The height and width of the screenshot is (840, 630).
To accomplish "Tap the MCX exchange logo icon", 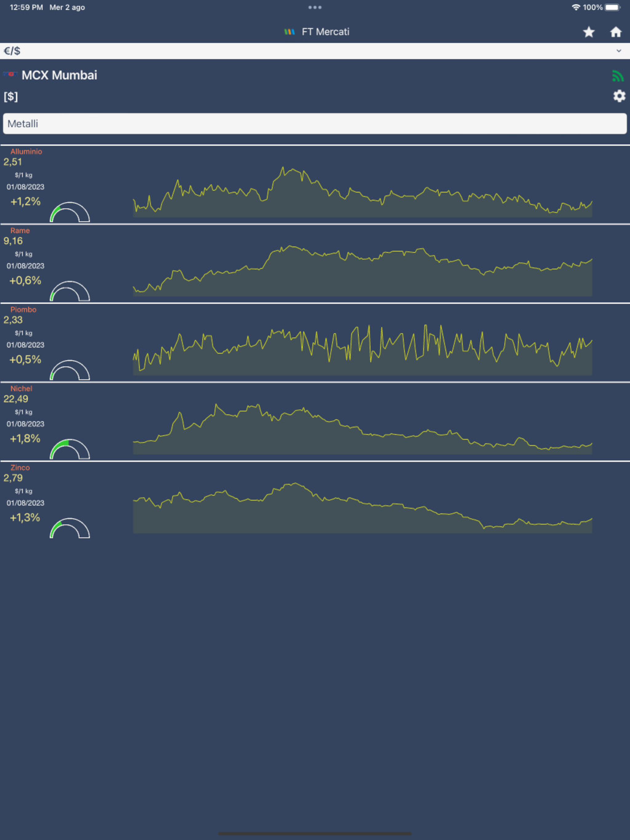I will tap(10, 74).
